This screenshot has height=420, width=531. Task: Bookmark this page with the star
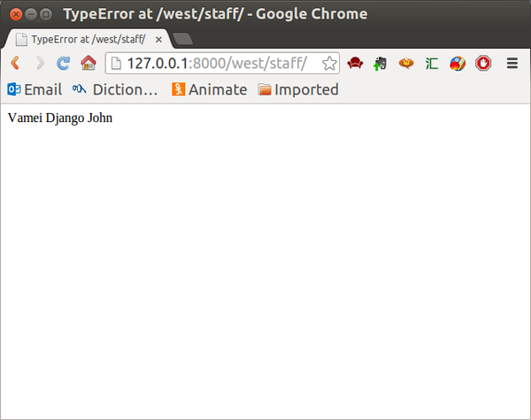pyautogui.click(x=329, y=64)
